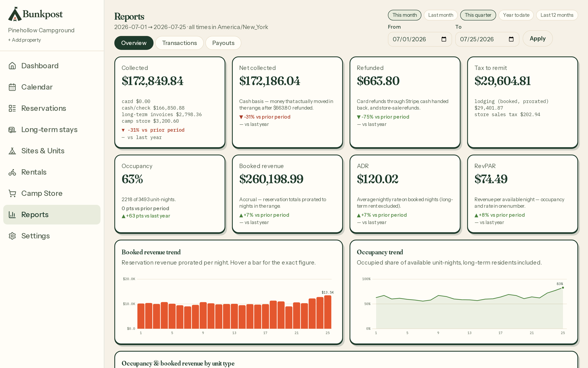Click the 'Occupancy trend' heading
The width and height of the screenshot is (588, 368).
click(x=380, y=252)
